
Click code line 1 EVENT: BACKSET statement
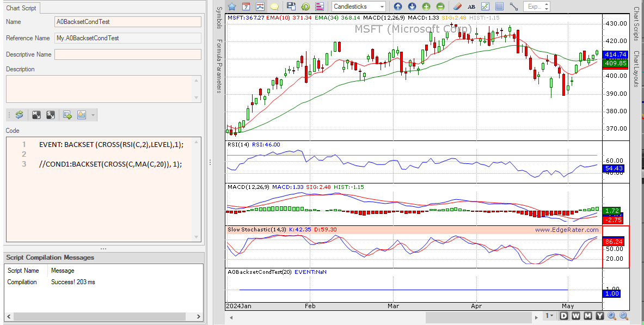[x=111, y=145]
